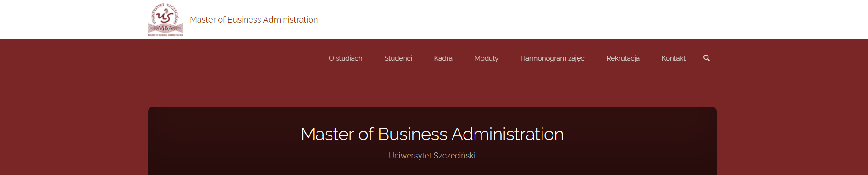Open the Moduły menu item
Image resolution: width=868 pixels, height=175 pixels.
[x=486, y=58]
